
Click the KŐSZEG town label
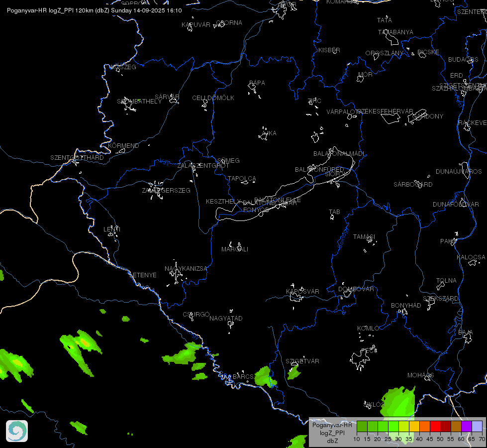(123, 67)
